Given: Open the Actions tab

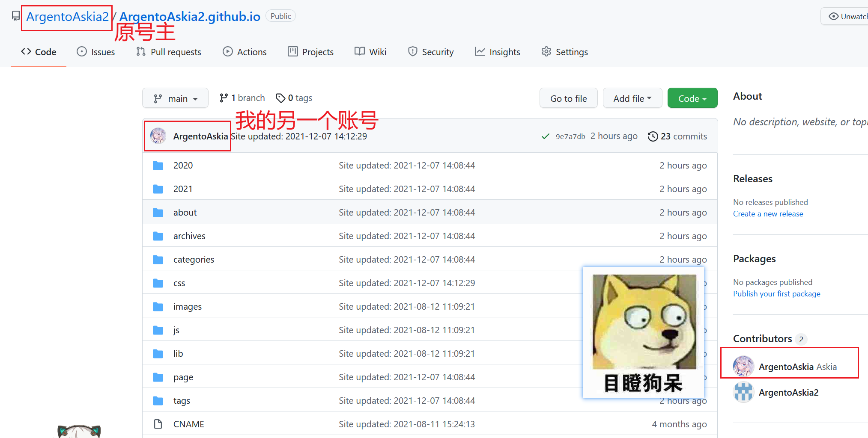Looking at the screenshot, I should 245,52.
